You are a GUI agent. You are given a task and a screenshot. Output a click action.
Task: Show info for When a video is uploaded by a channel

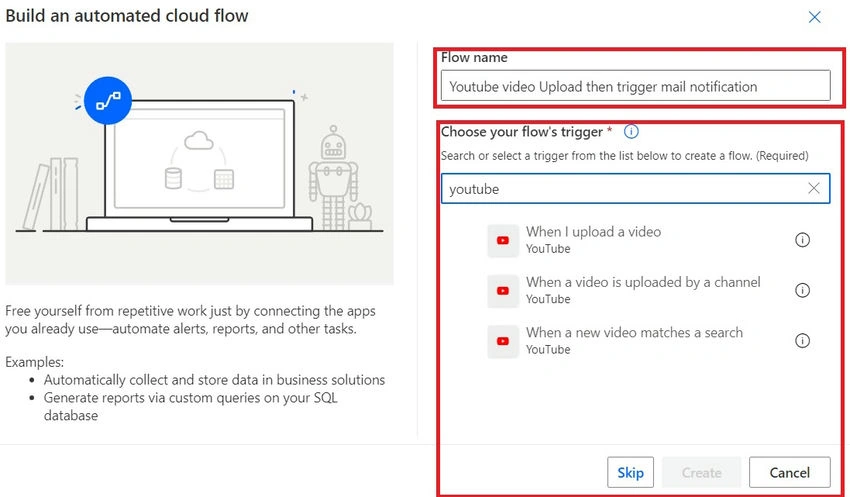[802, 290]
